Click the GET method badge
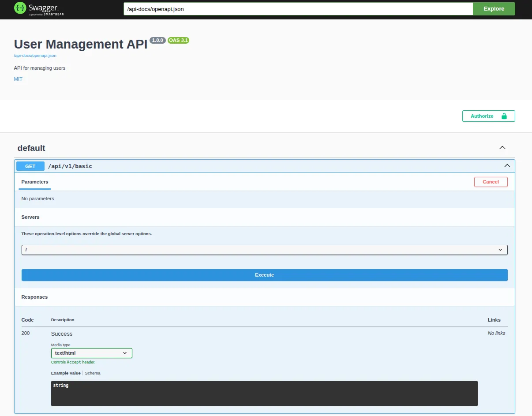 tap(30, 166)
